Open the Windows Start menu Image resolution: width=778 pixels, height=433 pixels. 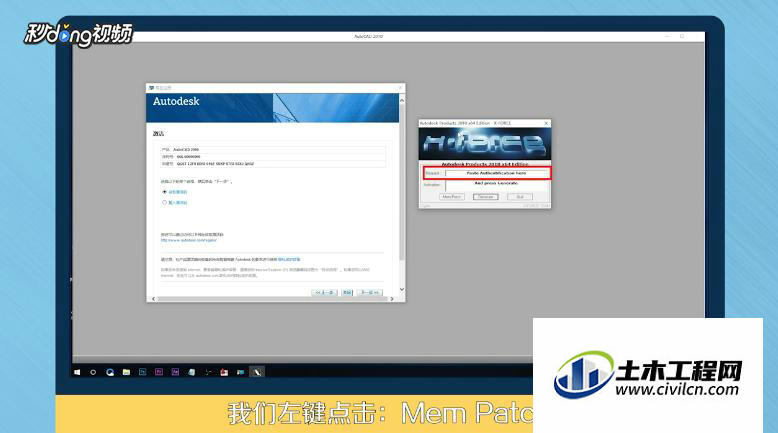pos(77,372)
